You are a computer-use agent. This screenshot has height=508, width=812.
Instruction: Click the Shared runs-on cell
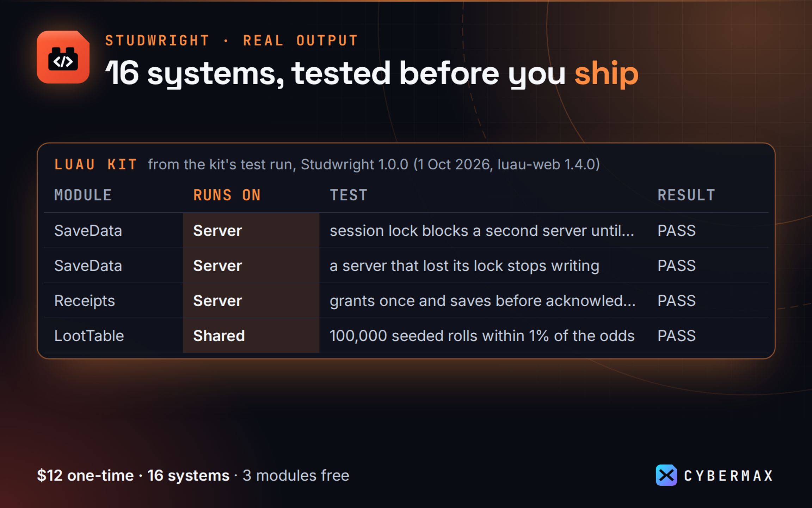coord(251,335)
